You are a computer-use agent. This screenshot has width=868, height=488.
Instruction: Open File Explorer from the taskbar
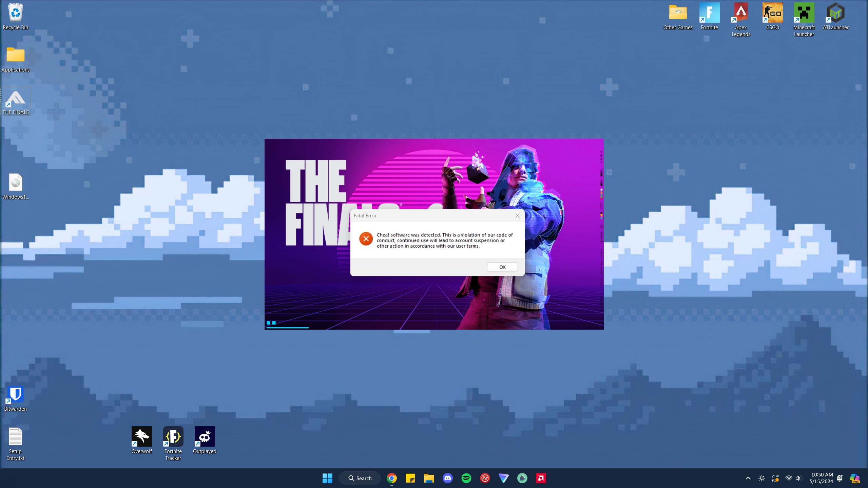[429, 478]
